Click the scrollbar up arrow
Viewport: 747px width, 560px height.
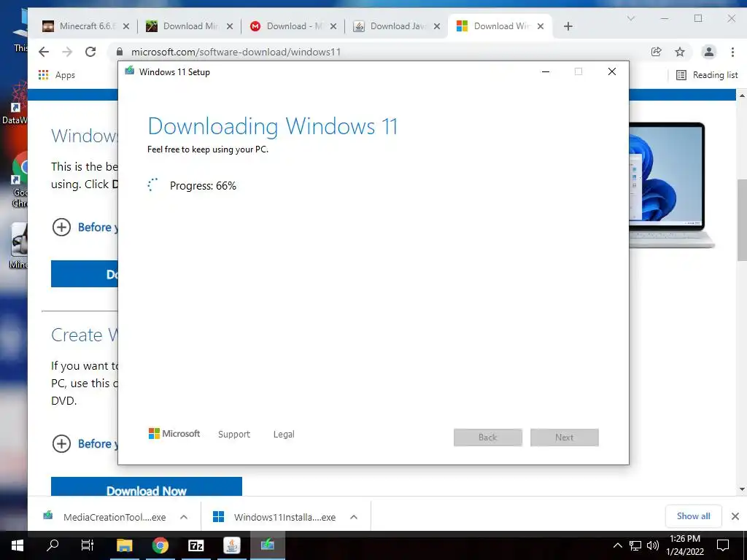(742, 96)
